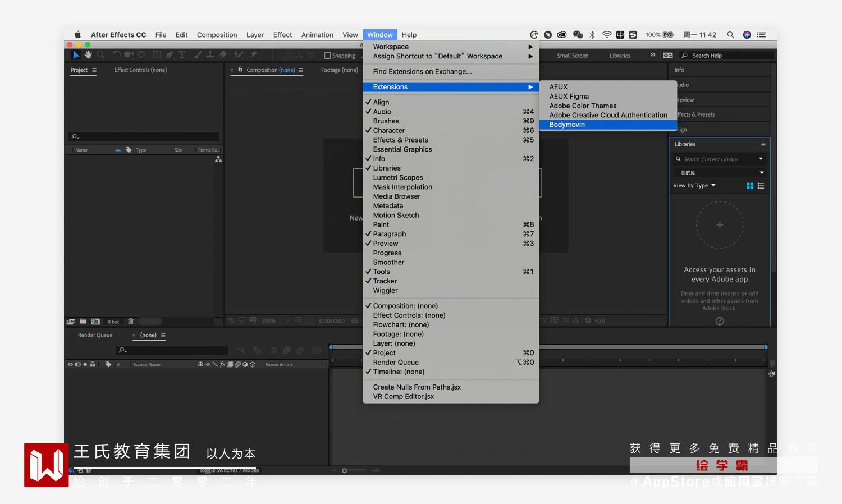
Task: Open Siri from the menu bar
Action: (747, 35)
